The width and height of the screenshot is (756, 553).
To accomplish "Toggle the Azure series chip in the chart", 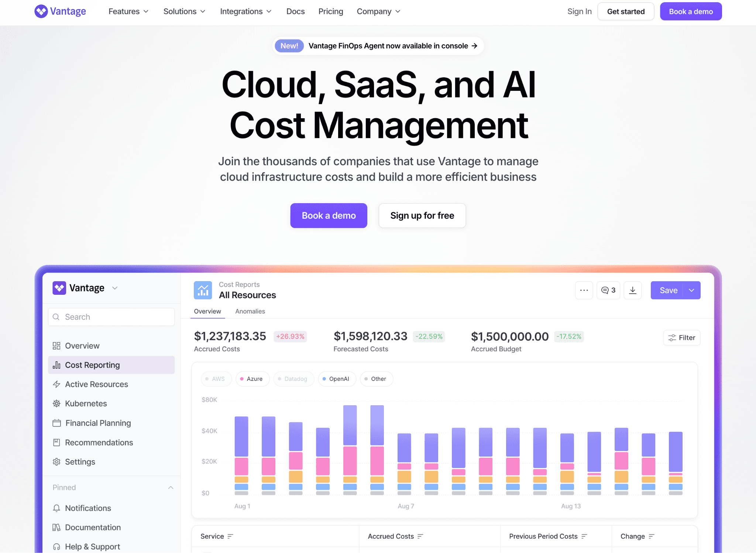I will (252, 379).
